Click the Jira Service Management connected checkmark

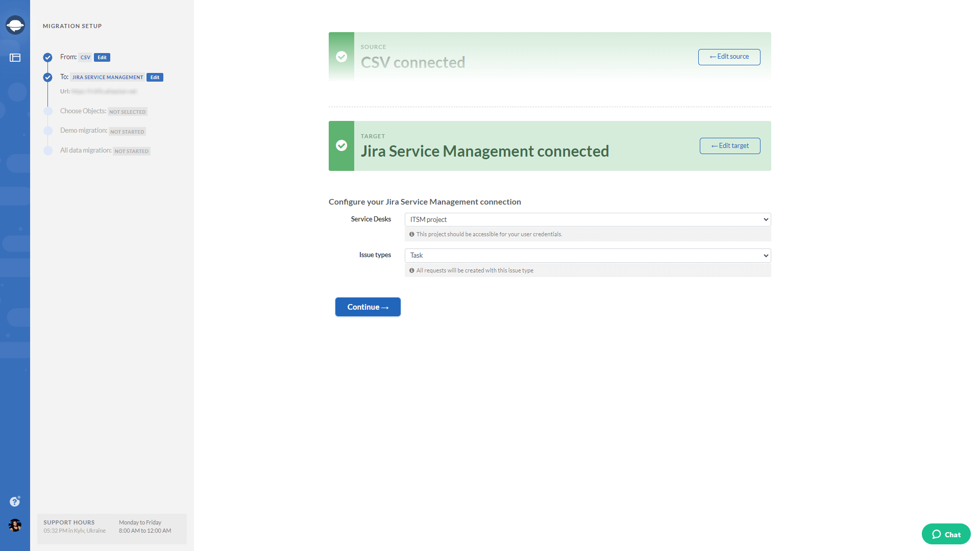pyautogui.click(x=341, y=146)
